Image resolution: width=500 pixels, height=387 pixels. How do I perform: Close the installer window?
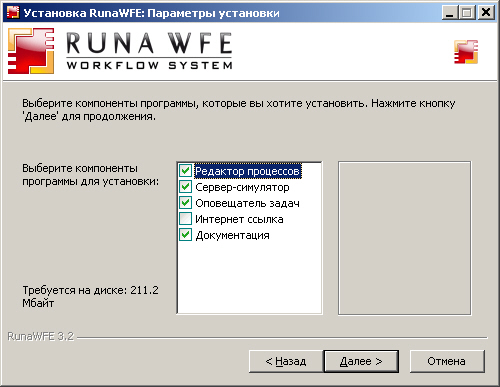[486, 13]
